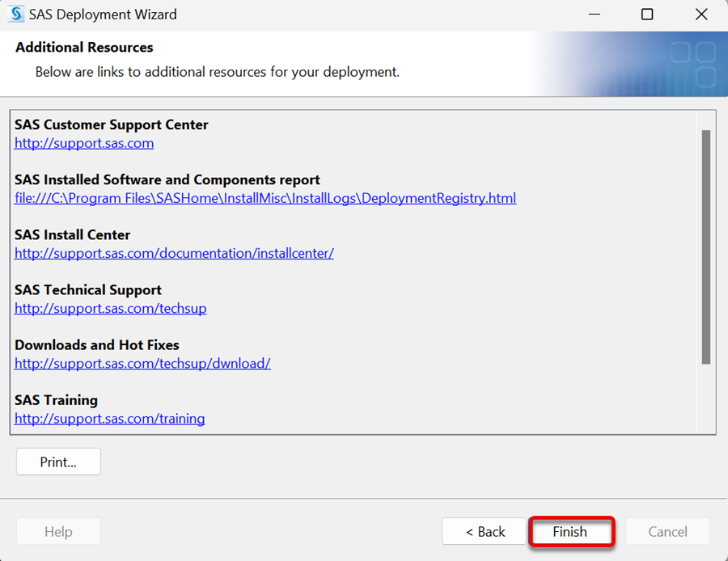Select the 'SAS Installed Software and Components report' heading
Screen dimensions: 728x561
pyautogui.click(x=167, y=179)
